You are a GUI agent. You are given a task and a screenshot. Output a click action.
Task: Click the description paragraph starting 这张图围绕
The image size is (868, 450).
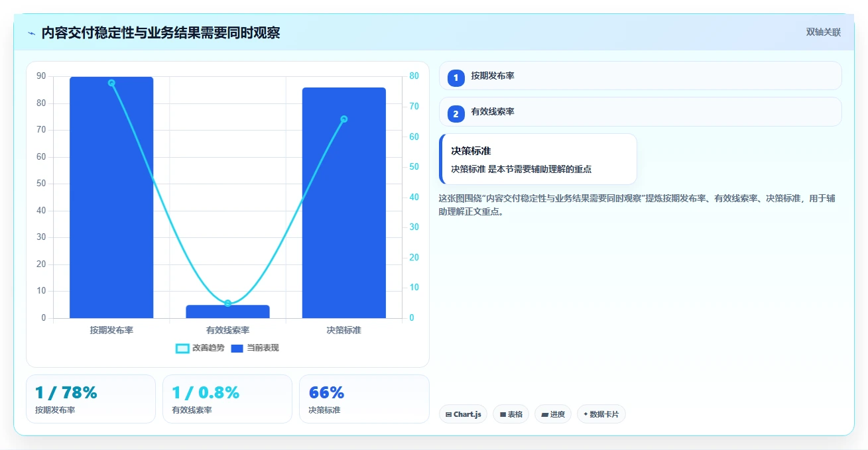(x=637, y=205)
